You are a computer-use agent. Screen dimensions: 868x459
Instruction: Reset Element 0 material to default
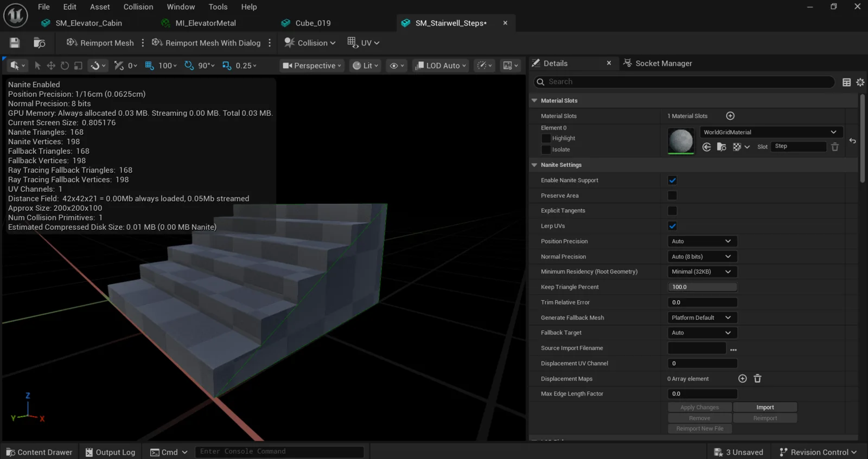coord(853,141)
